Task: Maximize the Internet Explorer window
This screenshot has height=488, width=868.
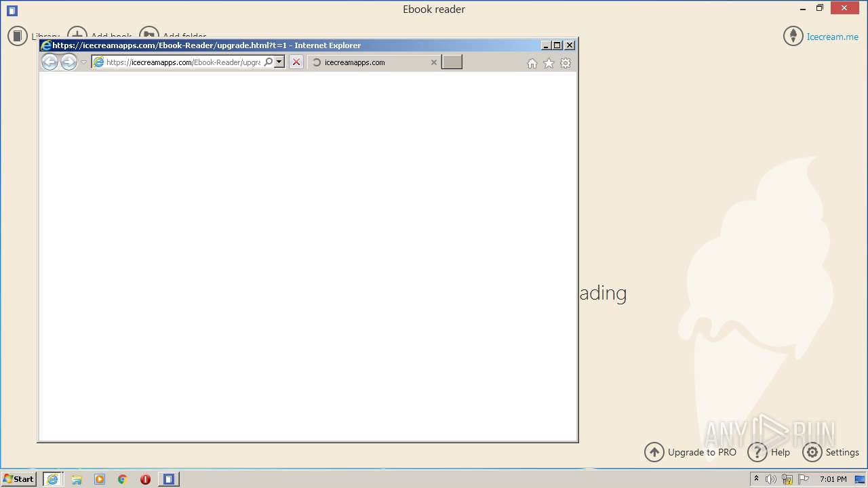Action: (557, 45)
